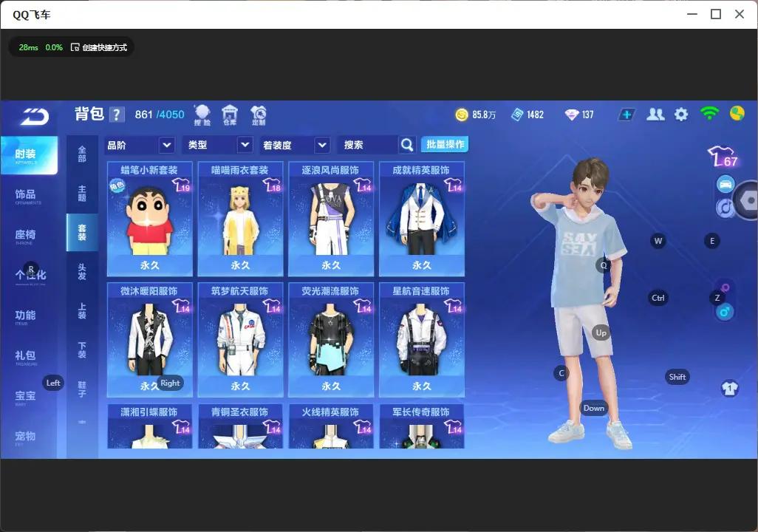Select the 鞋子 shoes subcategory
The image size is (758, 532).
[x=82, y=389]
